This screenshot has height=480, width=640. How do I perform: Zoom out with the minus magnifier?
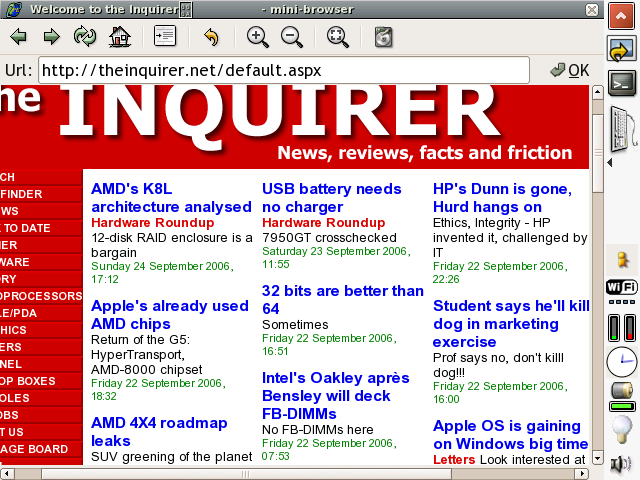pos(292,38)
